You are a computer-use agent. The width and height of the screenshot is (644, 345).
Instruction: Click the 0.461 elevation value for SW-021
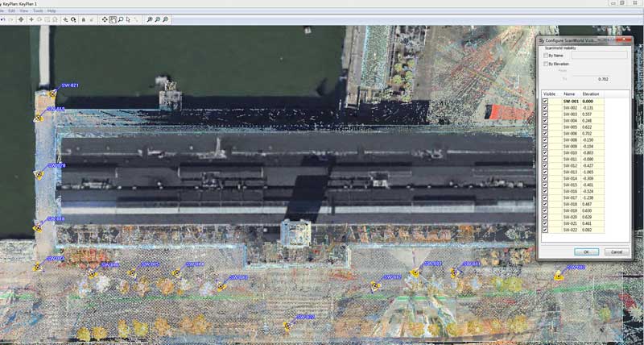pos(588,223)
